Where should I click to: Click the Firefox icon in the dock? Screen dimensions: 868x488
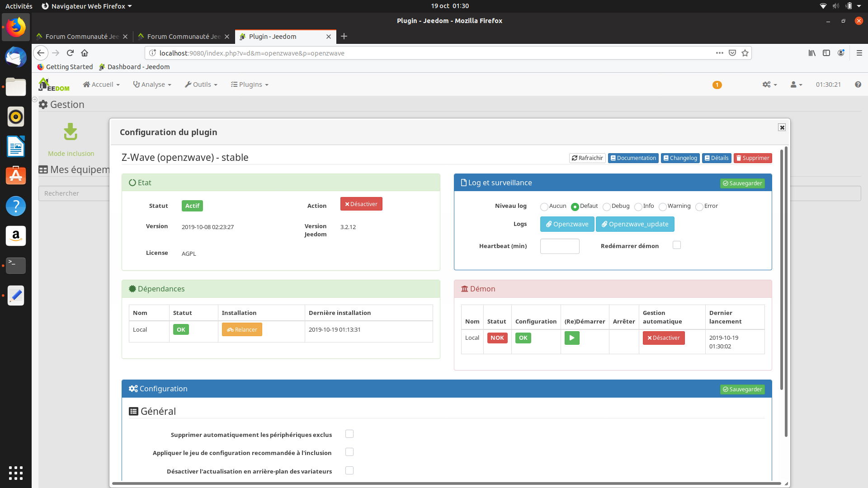(16, 28)
